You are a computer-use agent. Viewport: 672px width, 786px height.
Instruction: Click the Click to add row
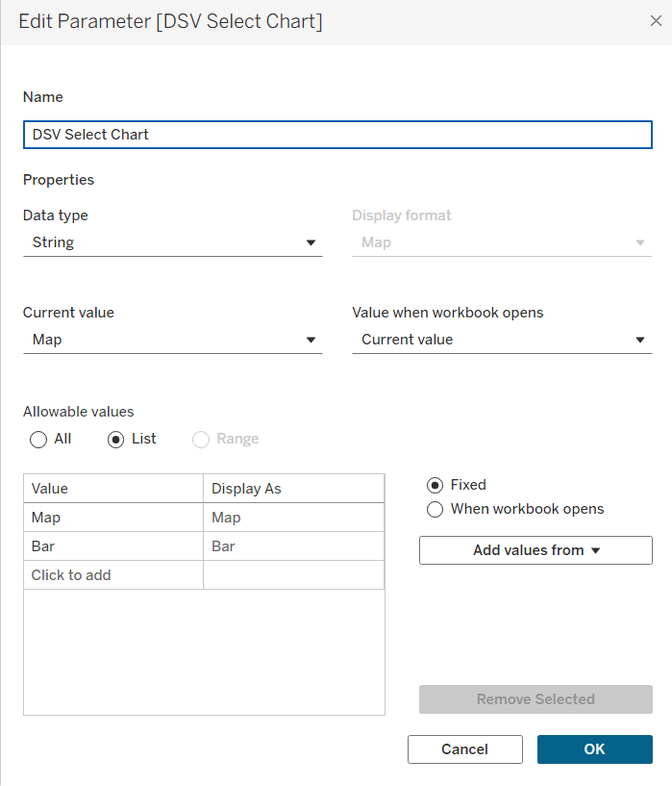tap(113, 575)
